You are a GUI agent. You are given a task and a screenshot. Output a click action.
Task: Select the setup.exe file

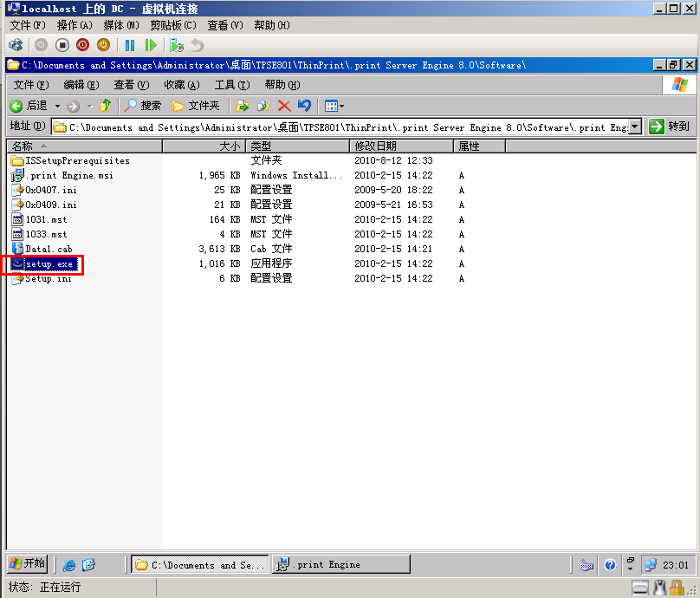pos(43,264)
